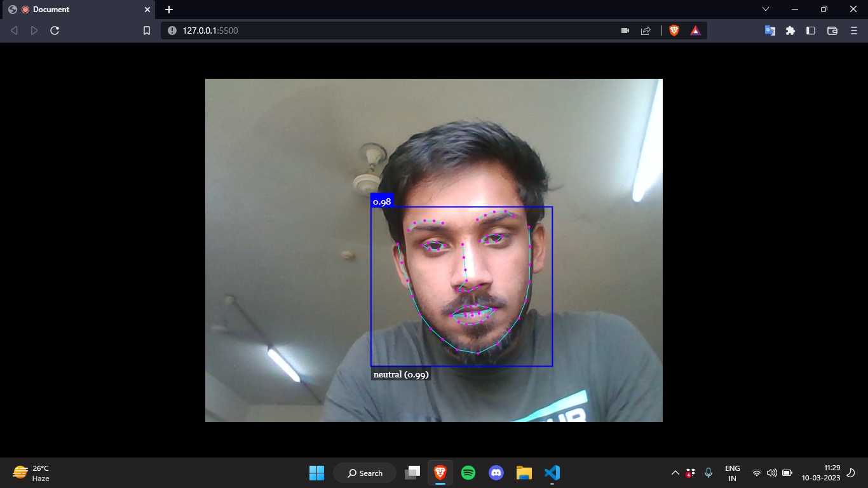
Task: Toggle the Wi-Fi status icon
Action: pyautogui.click(x=756, y=473)
